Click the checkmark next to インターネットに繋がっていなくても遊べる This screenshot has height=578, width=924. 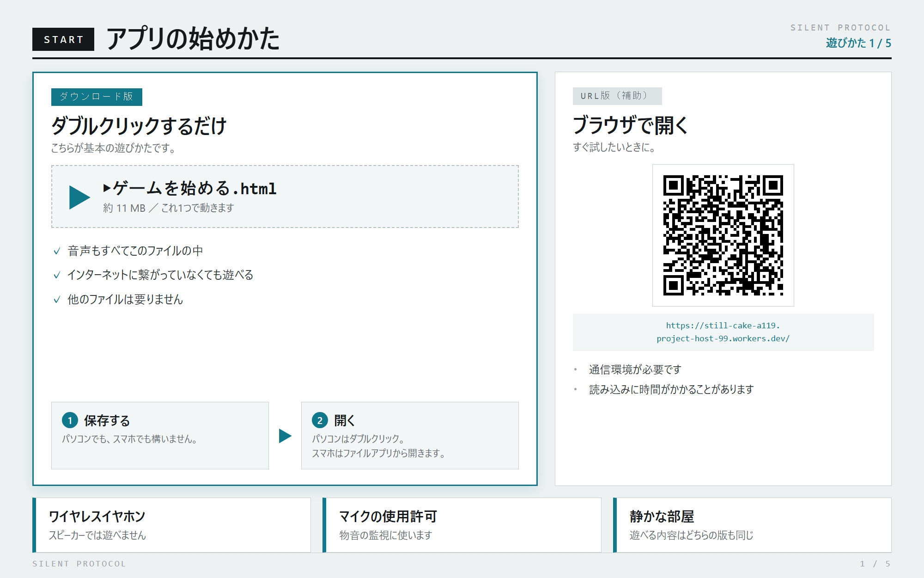click(57, 275)
